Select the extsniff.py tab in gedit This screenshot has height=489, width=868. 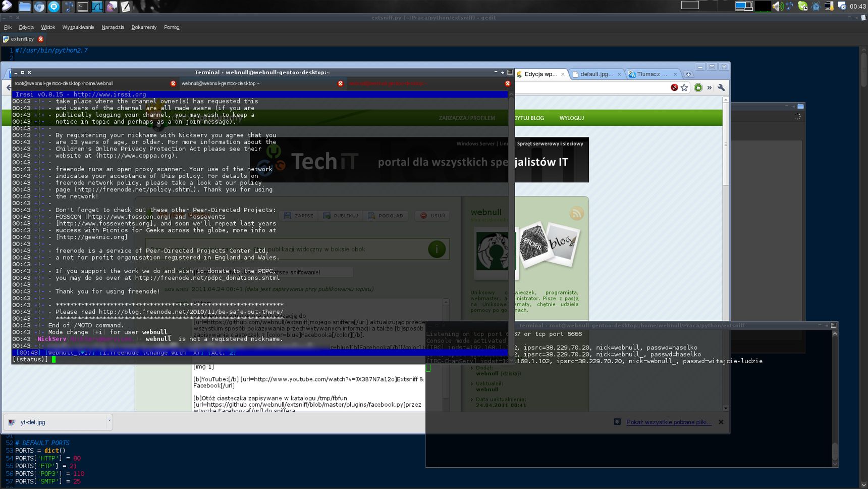[22, 39]
